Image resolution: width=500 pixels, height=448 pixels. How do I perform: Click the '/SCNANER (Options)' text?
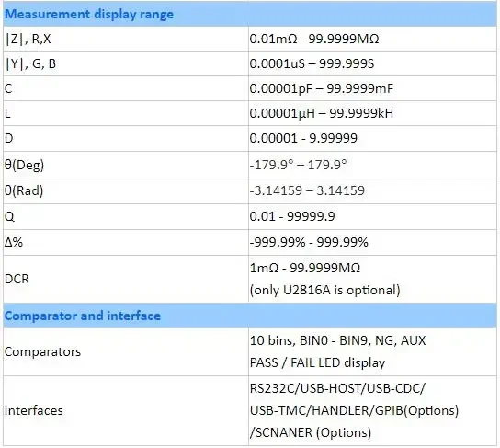[x=311, y=432]
